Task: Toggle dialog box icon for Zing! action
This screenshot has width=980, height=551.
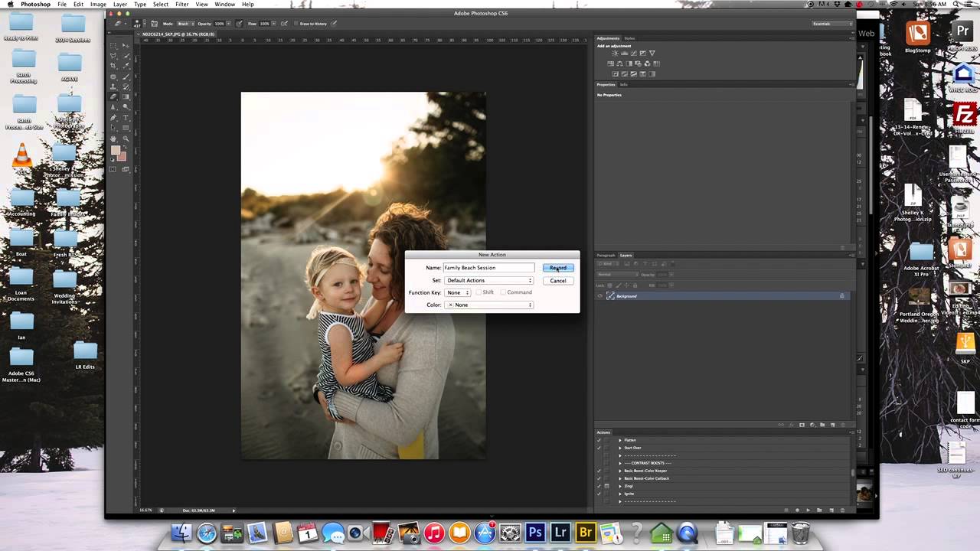Action: [x=606, y=486]
